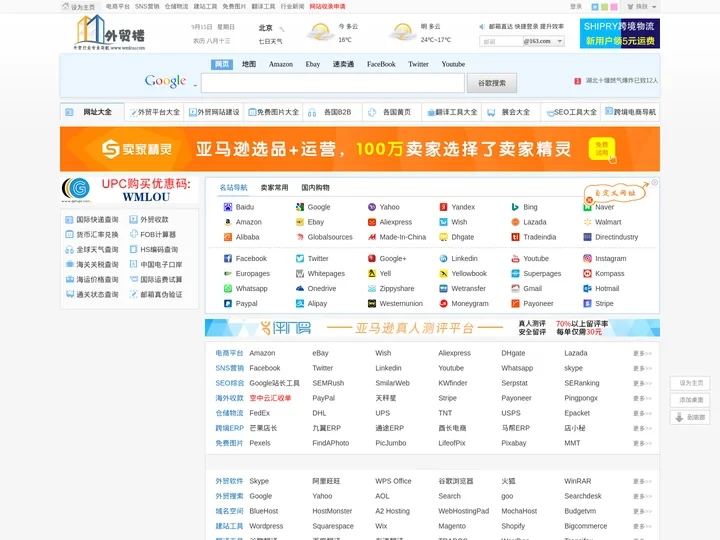Open the Twitter bird icon

click(x=299, y=259)
